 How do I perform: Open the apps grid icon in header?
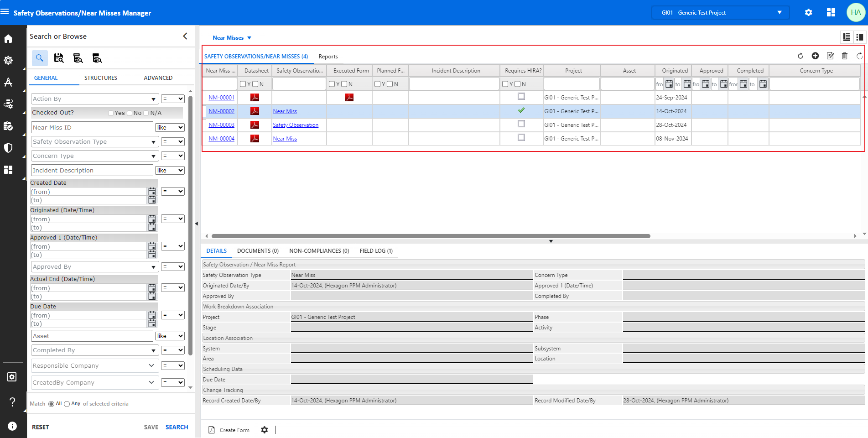(831, 12)
